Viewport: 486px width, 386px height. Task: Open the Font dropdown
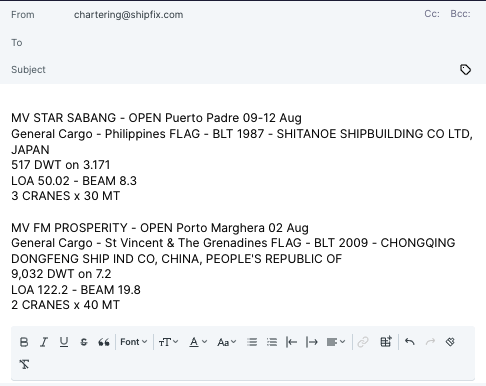(134, 342)
